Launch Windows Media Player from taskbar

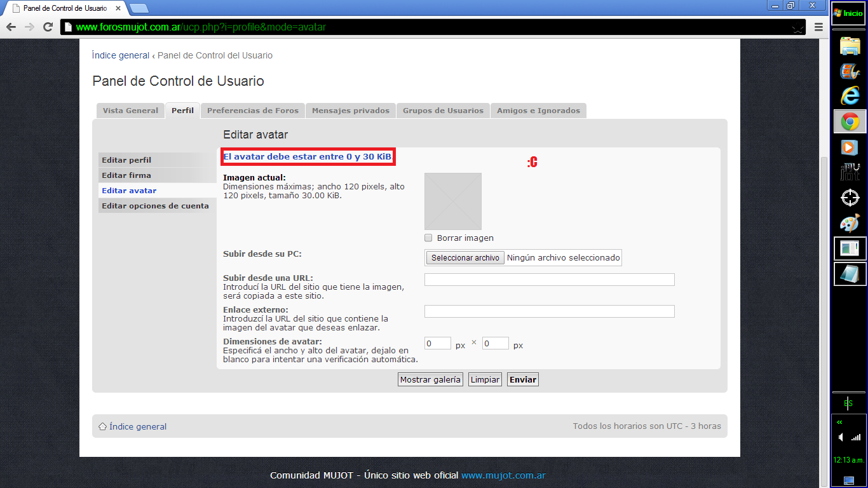click(850, 147)
